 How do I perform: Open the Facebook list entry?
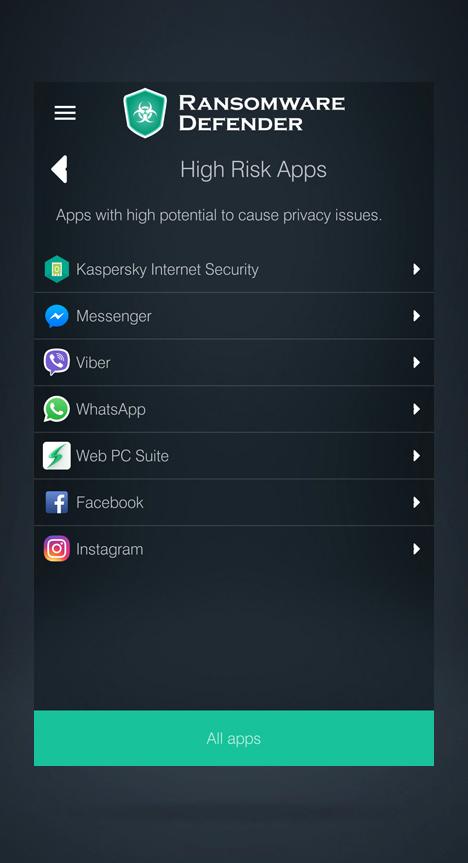[233, 502]
